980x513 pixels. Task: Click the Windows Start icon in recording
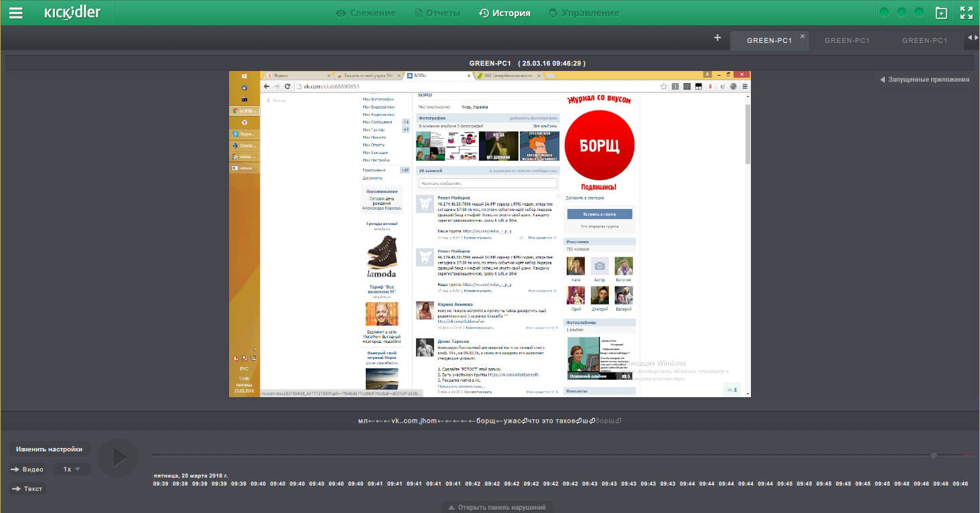[x=244, y=76]
